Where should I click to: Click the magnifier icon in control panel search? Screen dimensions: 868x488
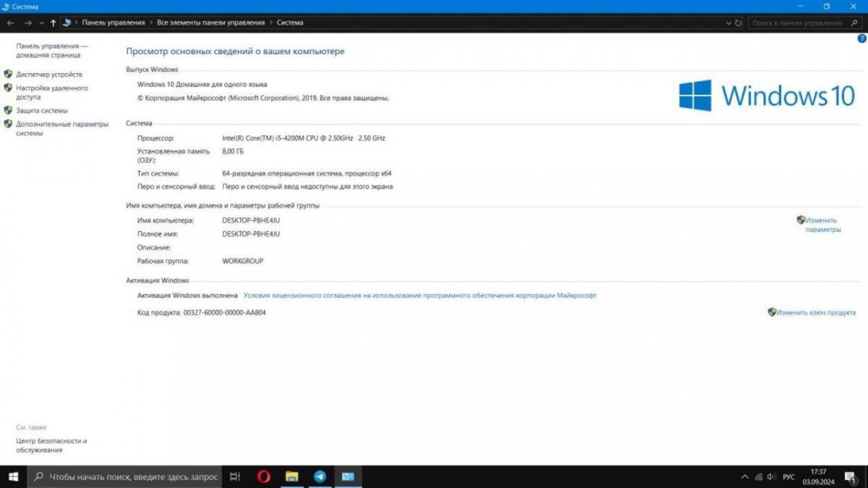coord(855,23)
